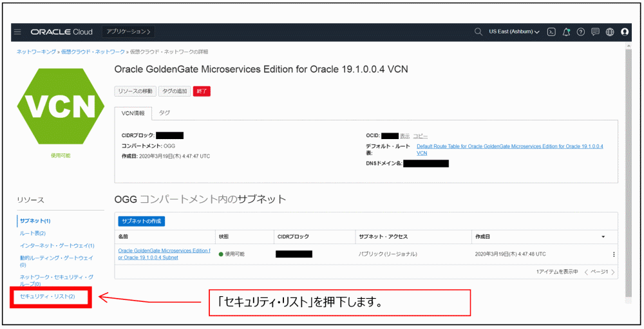The width and height of the screenshot is (644, 329).
Task: Switch to the VCN情報 tab
Action: [x=133, y=113]
